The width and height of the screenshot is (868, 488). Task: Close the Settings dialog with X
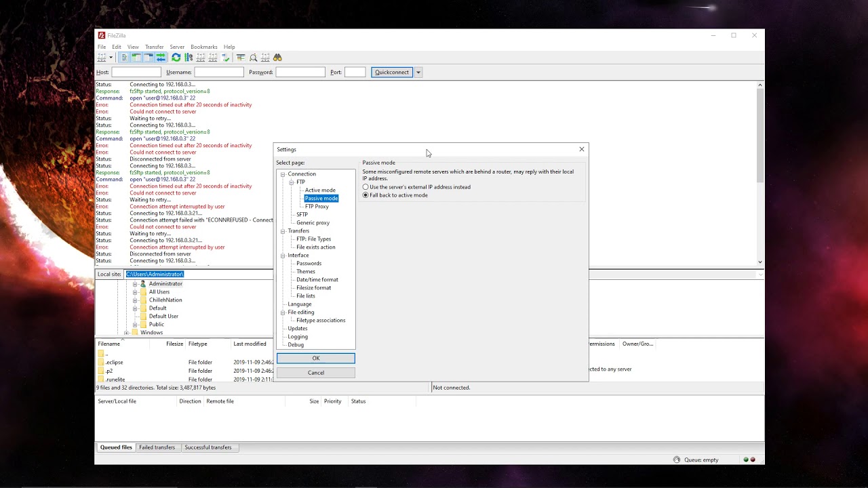point(581,149)
